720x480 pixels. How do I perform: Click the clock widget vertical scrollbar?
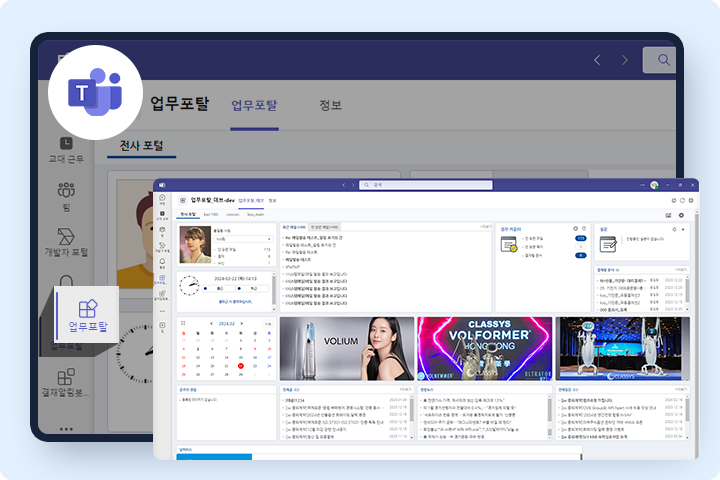pos(274,291)
